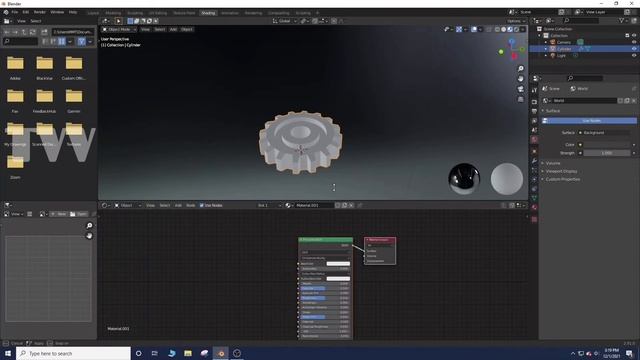
Task: Select the Camera object icon in outliner
Action: point(553,42)
